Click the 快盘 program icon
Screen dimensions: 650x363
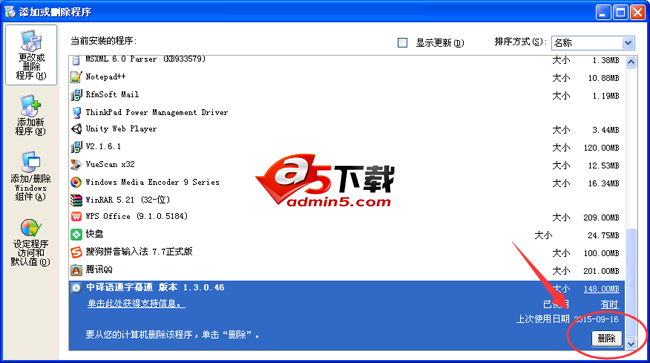76,235
